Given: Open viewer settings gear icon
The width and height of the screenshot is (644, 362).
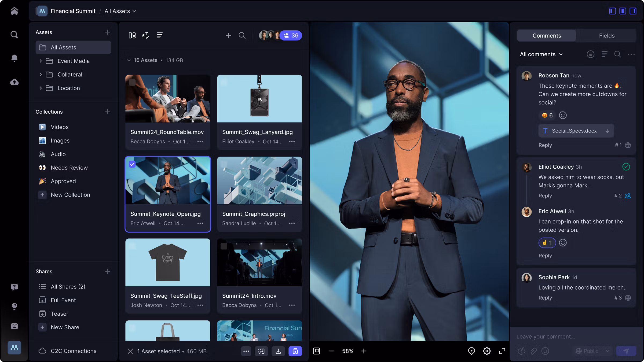Looking at the screenshot, I should [487, 351].
